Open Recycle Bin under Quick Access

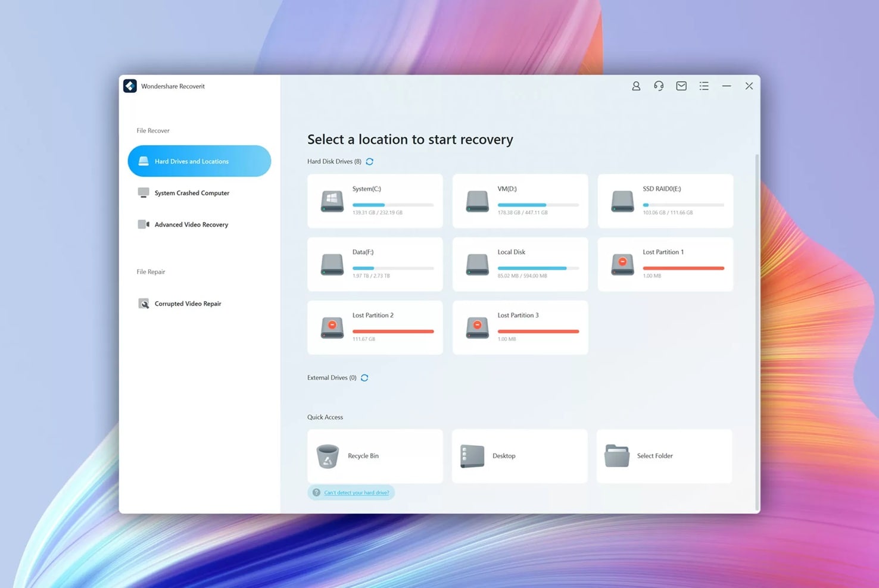pyautogui.click(x=375, y=456)
